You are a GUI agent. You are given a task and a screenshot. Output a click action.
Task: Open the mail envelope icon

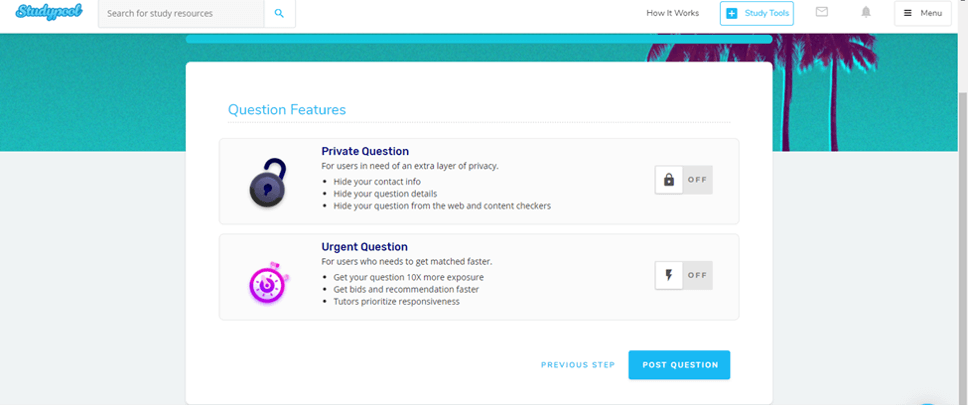coord(821,13)
